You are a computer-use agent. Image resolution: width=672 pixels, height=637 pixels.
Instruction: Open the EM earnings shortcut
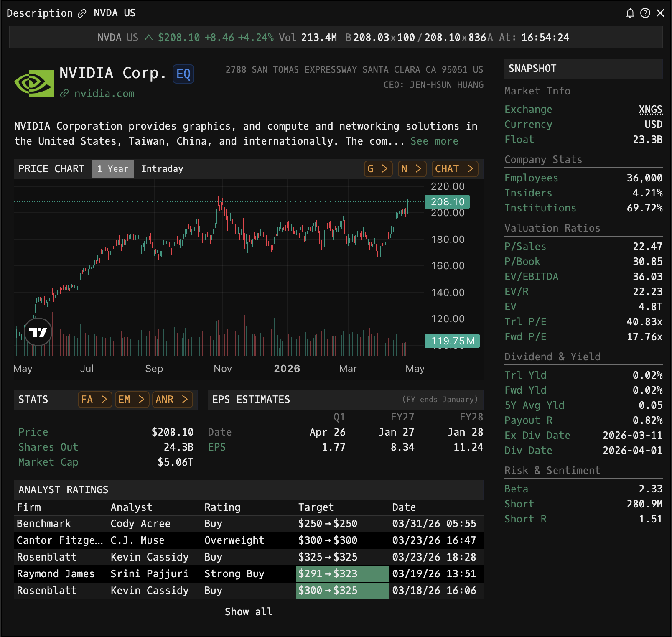pyautogui.click(x=132, y=400)
